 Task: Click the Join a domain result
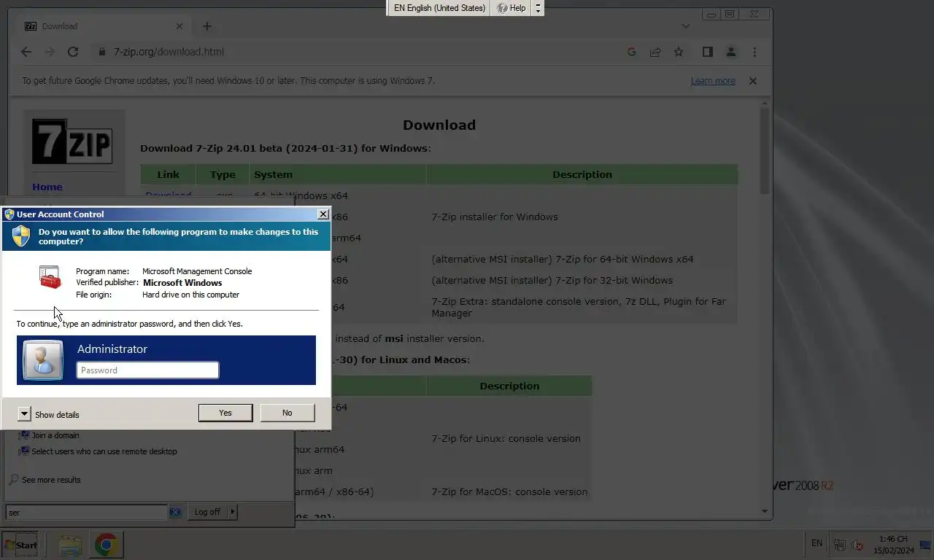55,435
